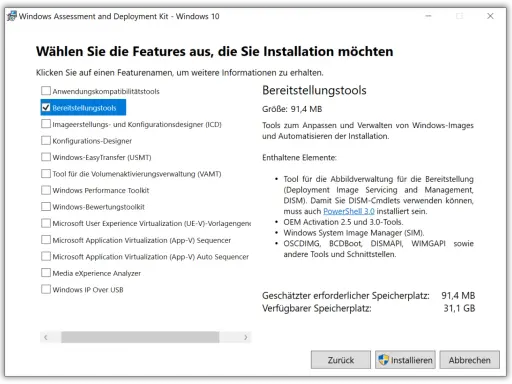The image size is (512, 384).
Task: Click the UAC shield icon on Installieren
Action: tap(384, 360)
